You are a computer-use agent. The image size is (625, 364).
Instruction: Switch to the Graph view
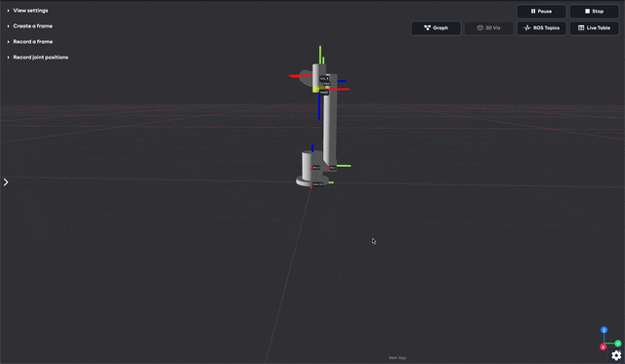coord(437,28)
